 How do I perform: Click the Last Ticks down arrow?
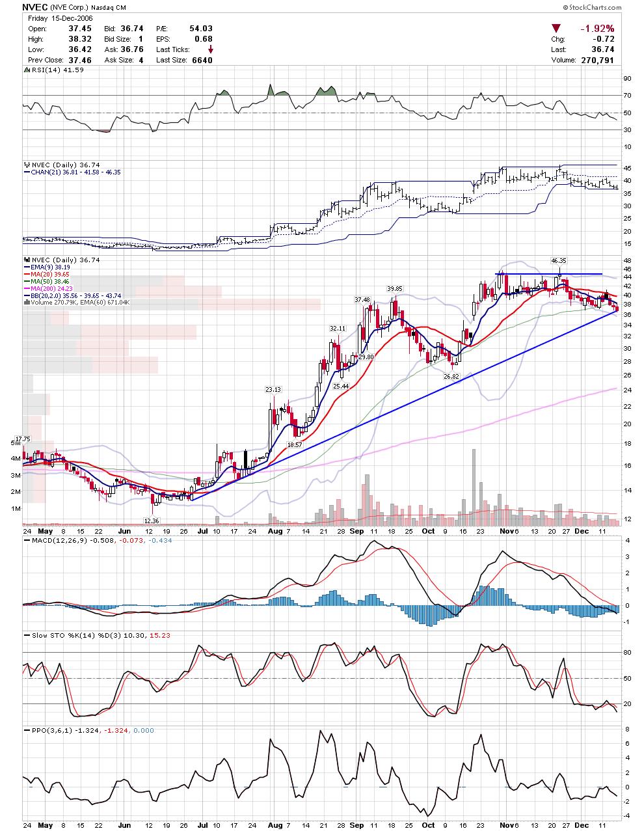pos(210,49)
